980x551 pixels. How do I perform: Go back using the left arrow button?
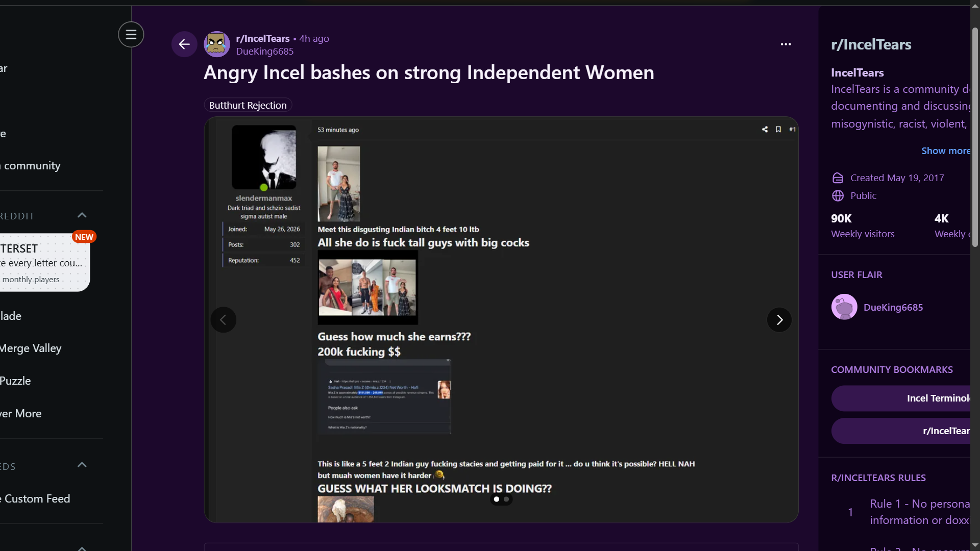[184, 44]
